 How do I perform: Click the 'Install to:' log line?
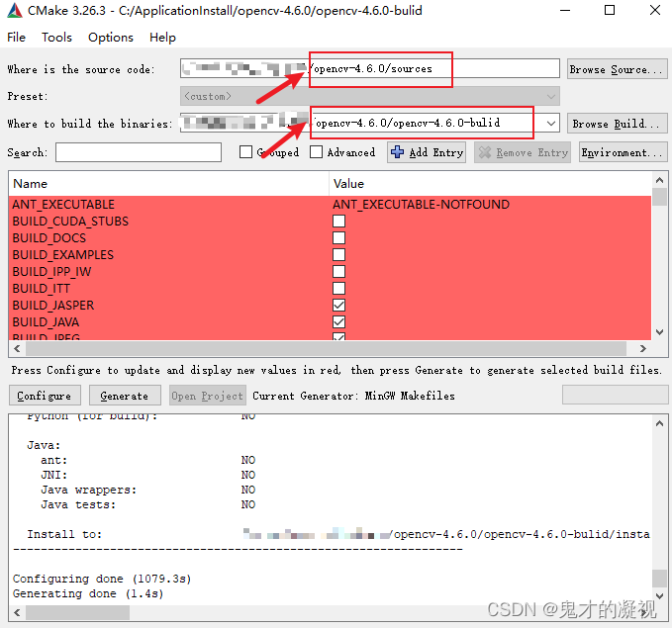(64, 534)
